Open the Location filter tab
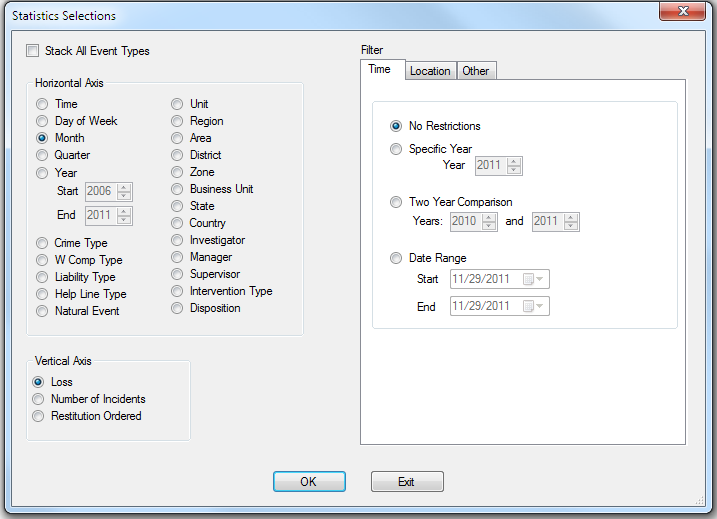The image size is (717, 519). point(430,71)
